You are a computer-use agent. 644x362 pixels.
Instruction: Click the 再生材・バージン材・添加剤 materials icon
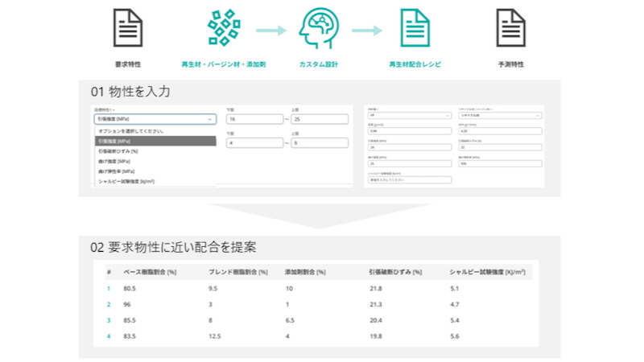tap(223, 29)
